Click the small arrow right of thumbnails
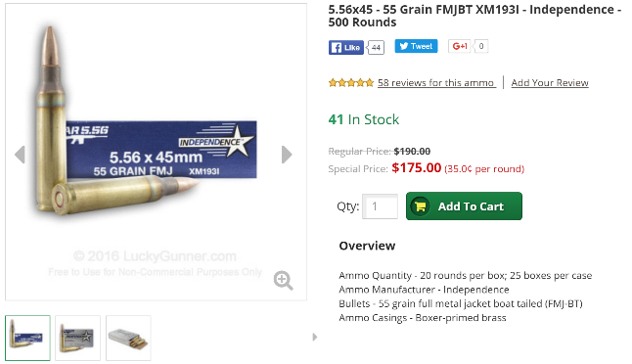Image resolution: width=632 pixels, height=364 pixels. coord(315,337)
